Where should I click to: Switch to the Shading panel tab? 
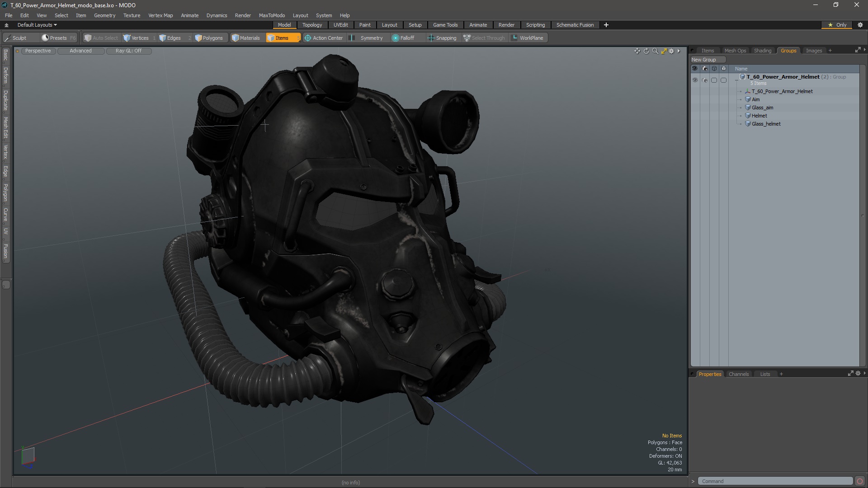pos(762,51)
